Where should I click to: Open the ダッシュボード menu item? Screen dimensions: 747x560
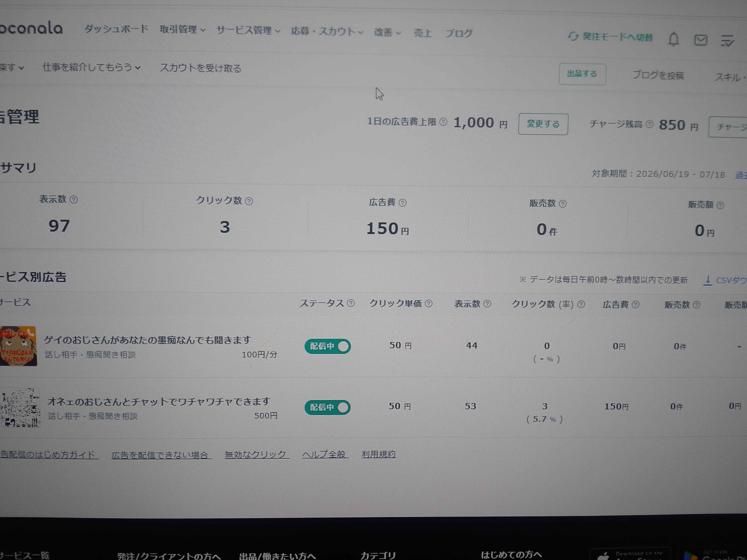point(116,29)
